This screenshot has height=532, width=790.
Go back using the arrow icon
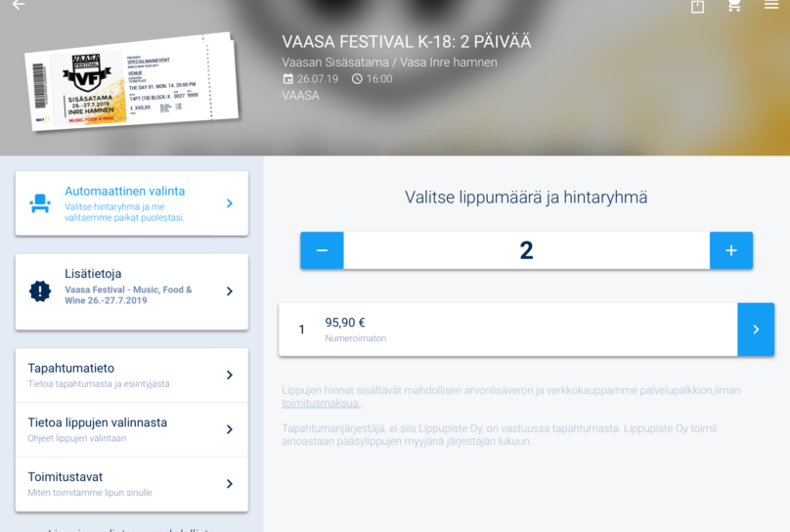click(19, 5)
